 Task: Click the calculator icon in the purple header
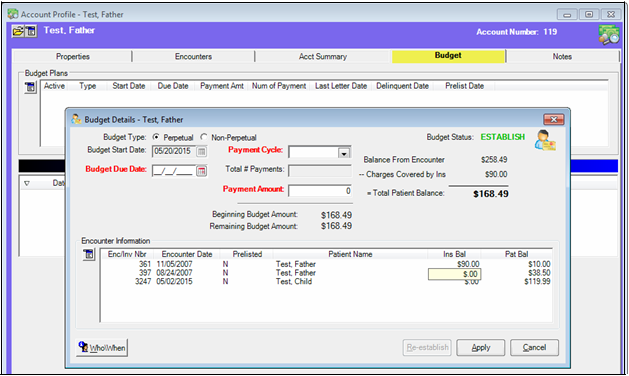point(31,31)
